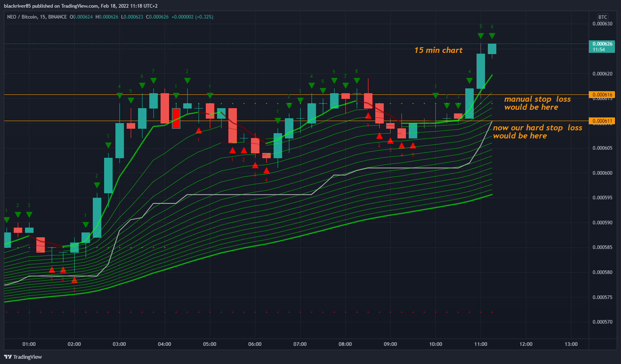The image size is (621, 364).
Task: Click the 0.000630 price axis label
Action: (x=602, y=24)
